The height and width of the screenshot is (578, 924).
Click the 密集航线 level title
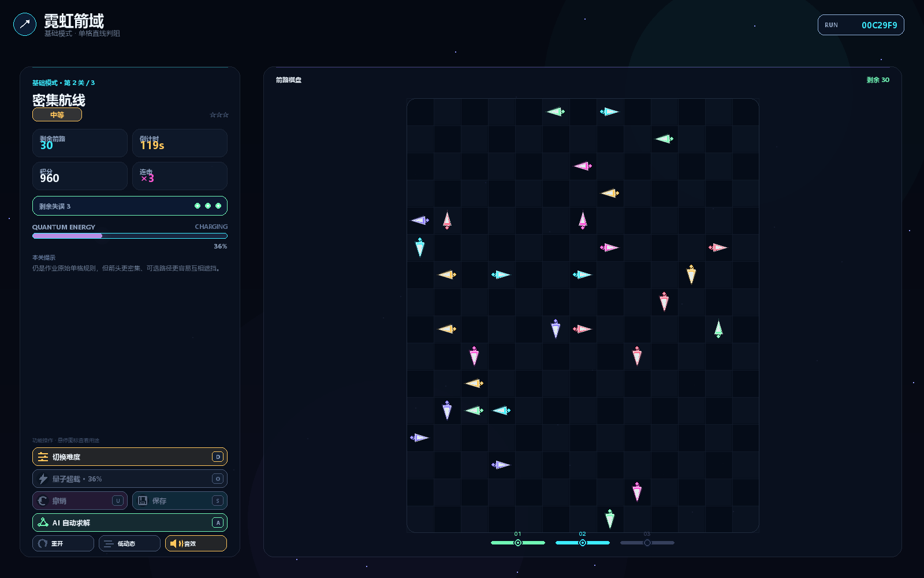(59, 100)
